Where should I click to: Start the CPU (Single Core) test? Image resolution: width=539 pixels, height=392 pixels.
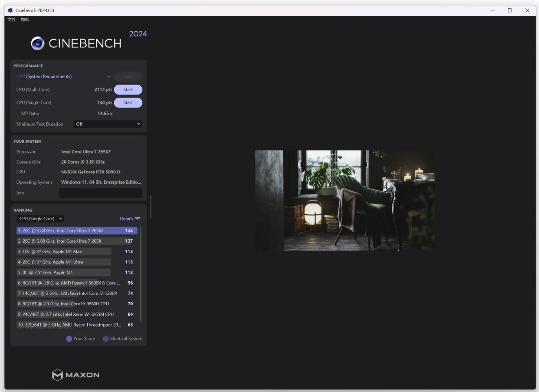point(128,103)
